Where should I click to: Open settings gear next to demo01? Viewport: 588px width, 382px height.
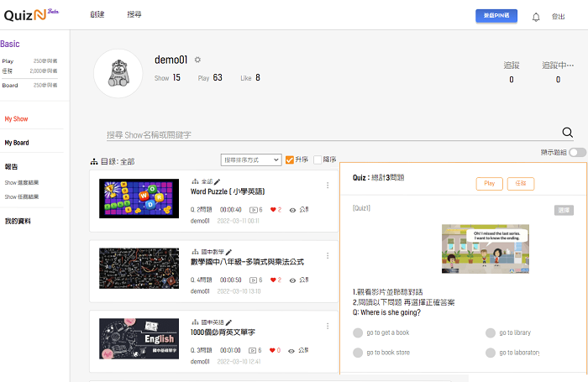pos(198,60)
